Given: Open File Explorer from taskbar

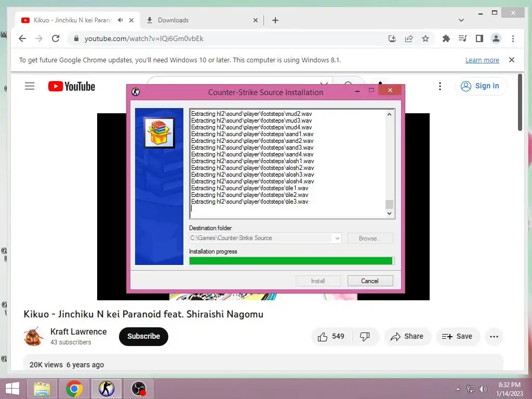Looking at the screenshot, I should [x=42, y=389].
